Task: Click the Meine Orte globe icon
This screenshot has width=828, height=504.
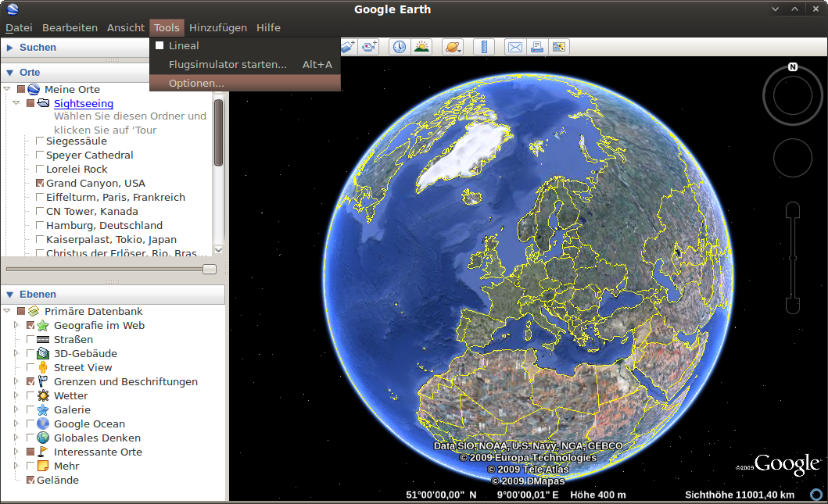Action: point(34,89)
